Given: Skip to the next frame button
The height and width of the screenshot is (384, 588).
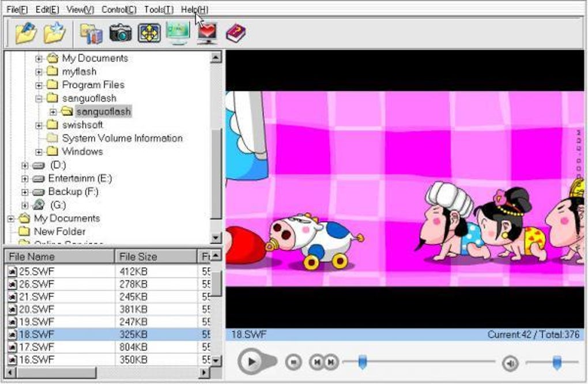Looking at the screenshot, I should click(x=331, y=362).
